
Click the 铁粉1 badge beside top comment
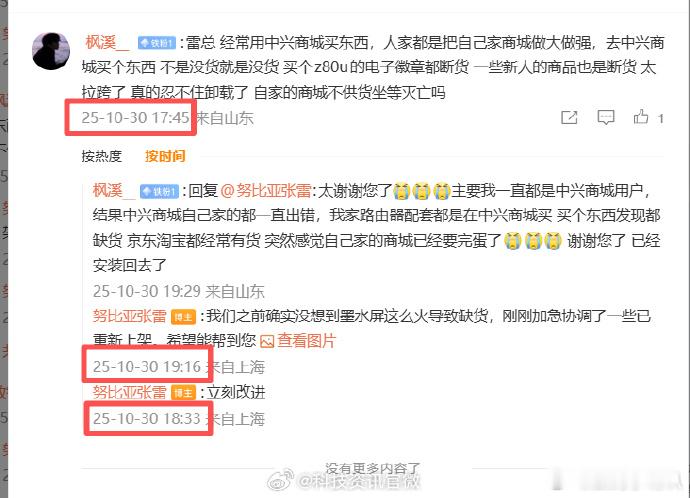coord(157,43)
